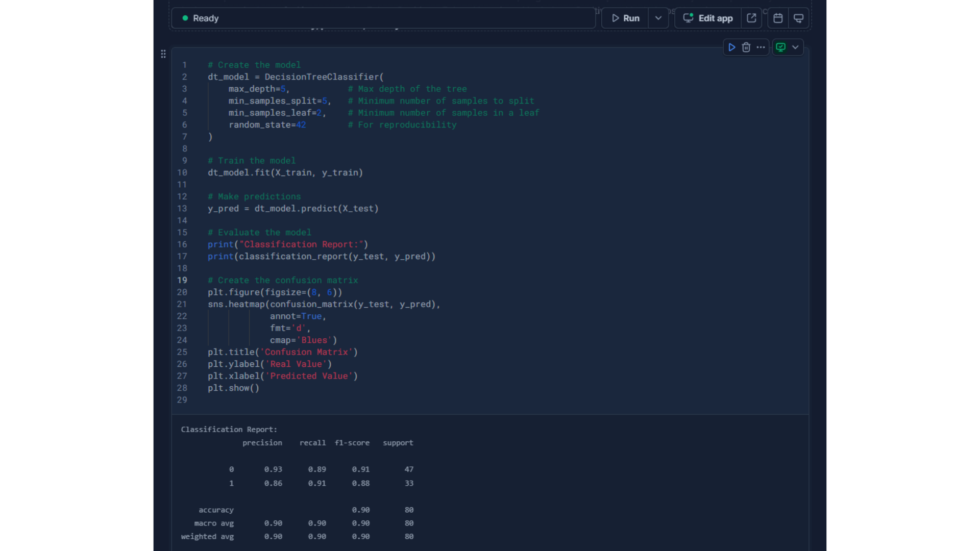Click the 'Confusion Matrix' title string
This screenshot has height=551, width=980.
tap(306, 353)
